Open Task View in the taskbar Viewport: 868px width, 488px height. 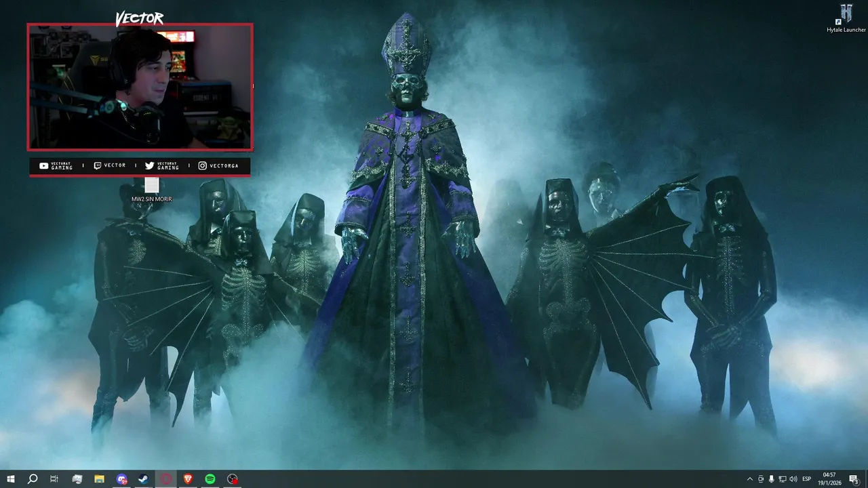pos(54,479)
